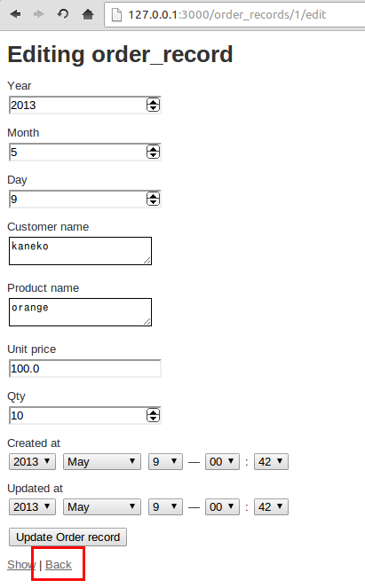Select the Updated at day dropdown
The width and height of the screenshot is (365, 588).
point(165,507)
